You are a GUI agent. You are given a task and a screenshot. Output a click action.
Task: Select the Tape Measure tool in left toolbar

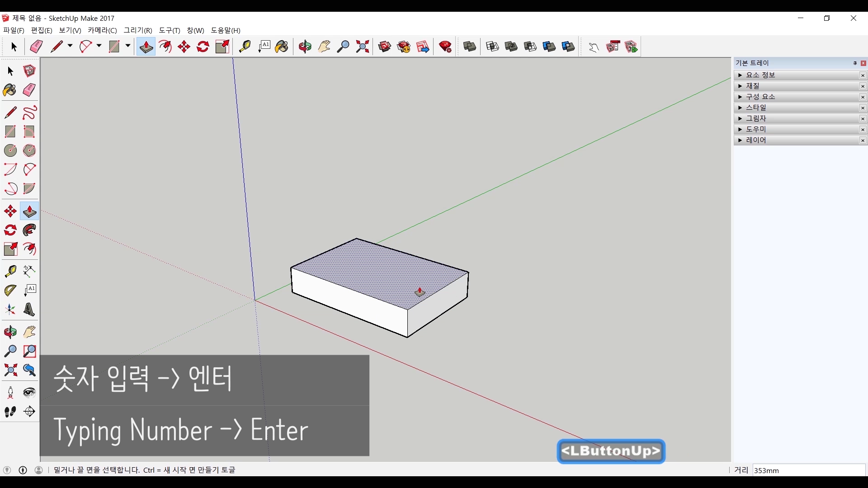point(10,271)
